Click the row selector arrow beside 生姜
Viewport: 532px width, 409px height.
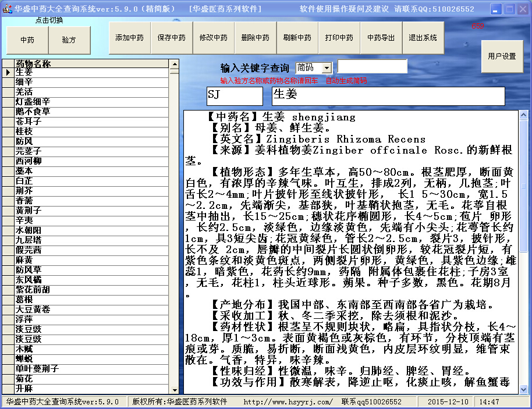[x=8, y=72]
